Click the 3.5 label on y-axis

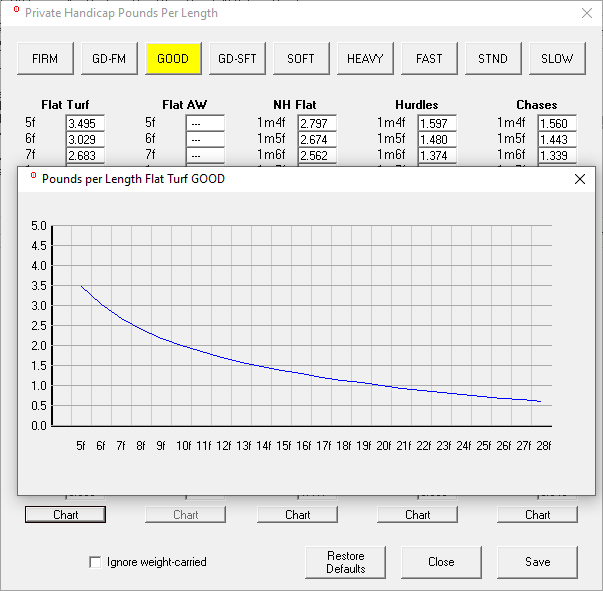point(39,286)
